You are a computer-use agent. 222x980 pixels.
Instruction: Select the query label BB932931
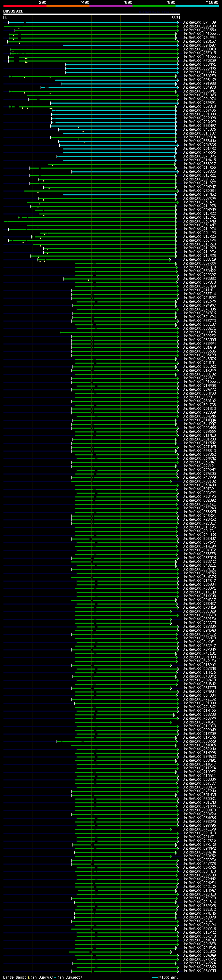[13, 11]
